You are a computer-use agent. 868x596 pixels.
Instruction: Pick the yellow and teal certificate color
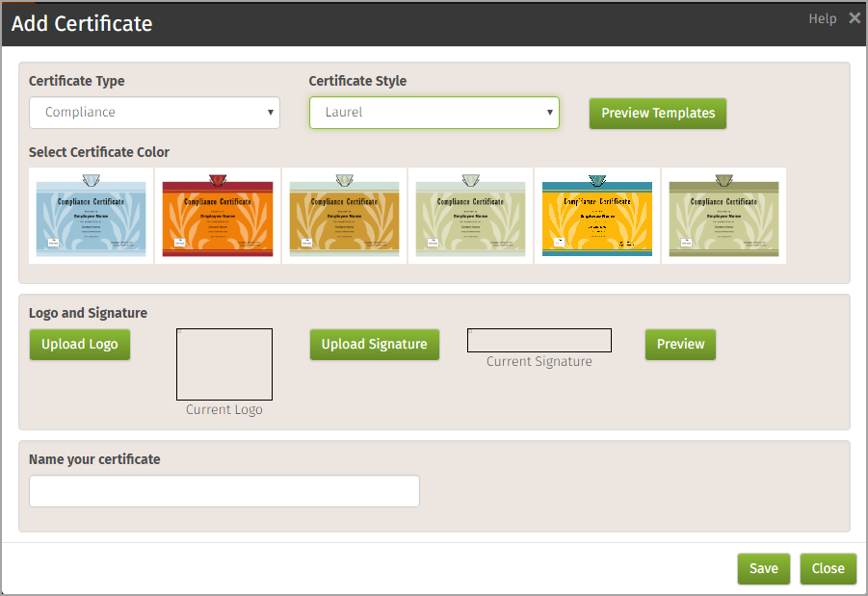(597, 216)
